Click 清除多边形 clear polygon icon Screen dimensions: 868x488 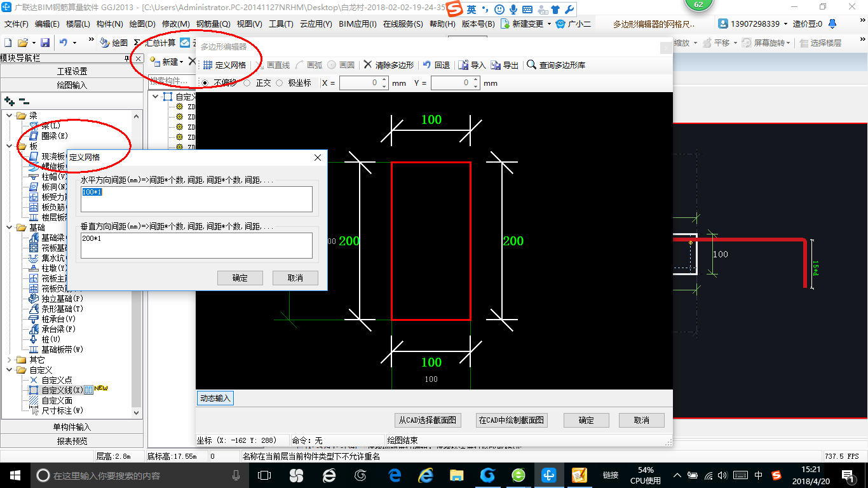click(388, 65)
